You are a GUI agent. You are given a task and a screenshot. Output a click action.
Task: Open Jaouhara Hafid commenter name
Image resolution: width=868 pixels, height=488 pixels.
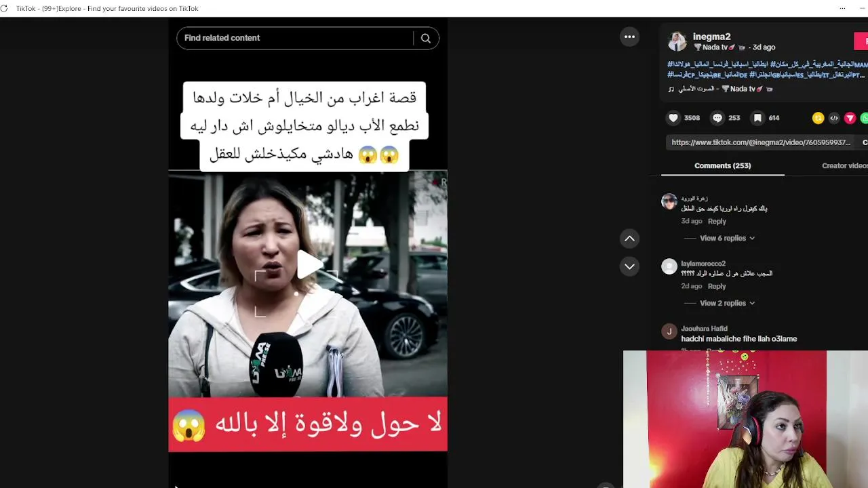704,329
